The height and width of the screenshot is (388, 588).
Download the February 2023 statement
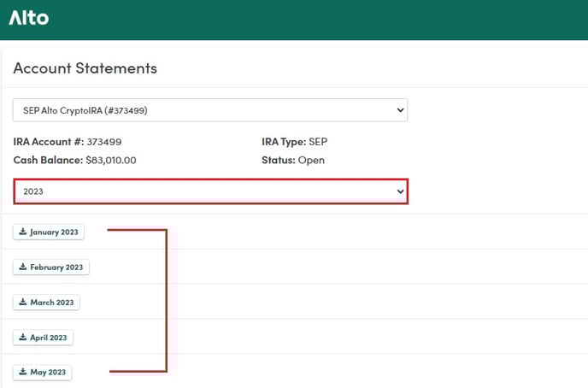[x=51, y=267]
